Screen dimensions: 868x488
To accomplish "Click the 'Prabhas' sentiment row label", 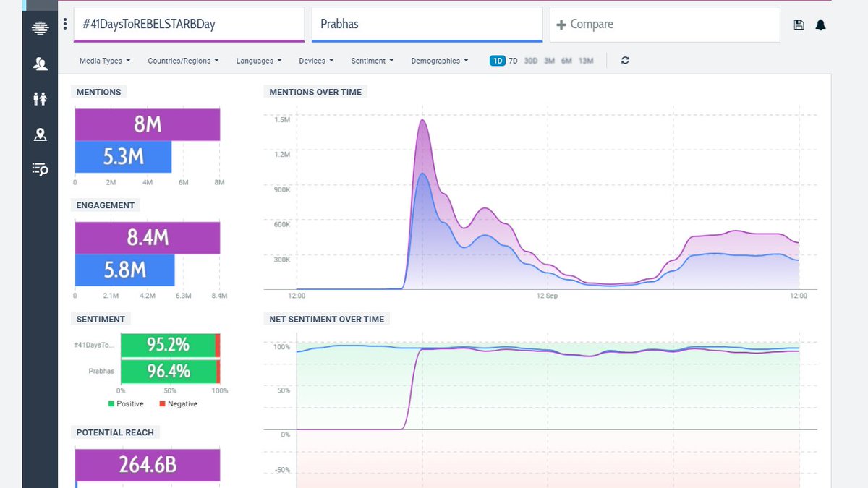I will pos(101,371).
